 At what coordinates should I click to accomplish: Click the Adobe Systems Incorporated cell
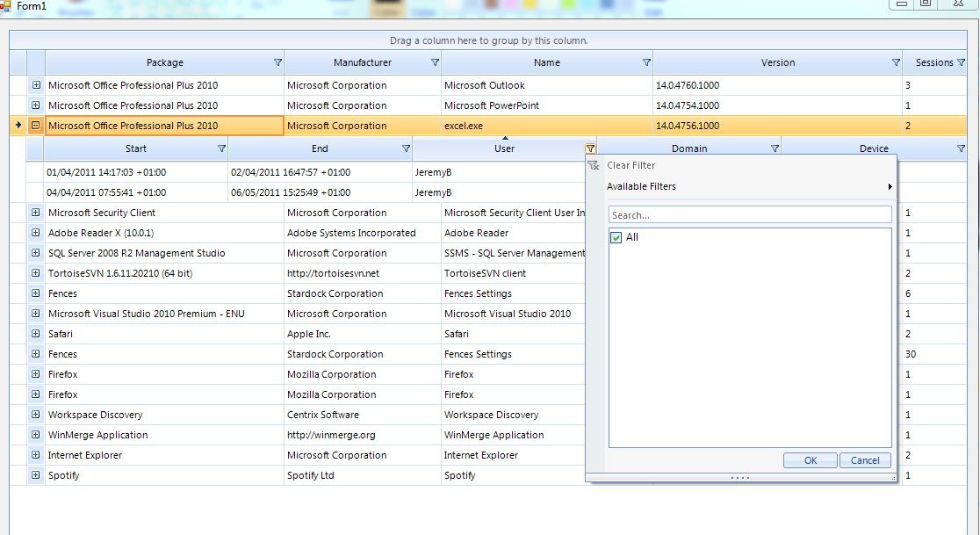363,233
